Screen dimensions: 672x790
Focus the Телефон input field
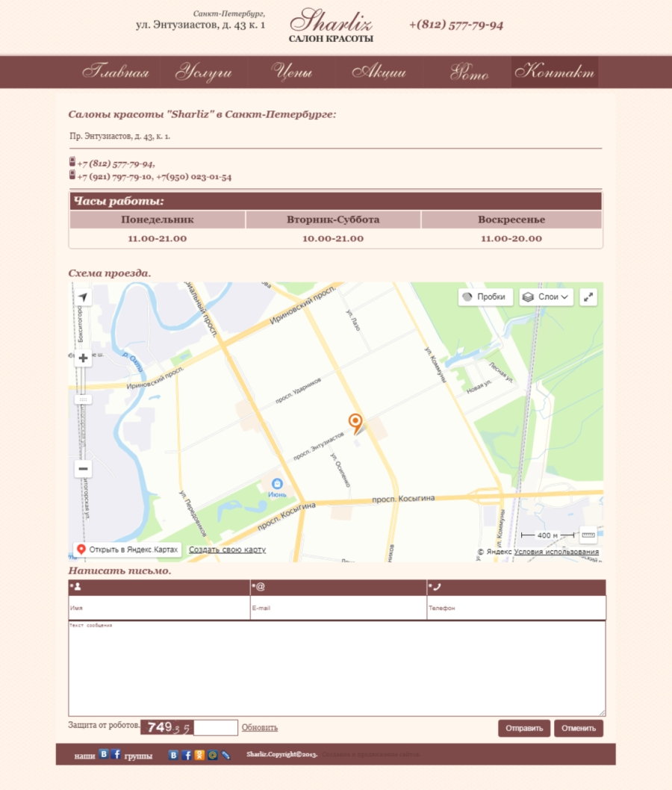(517, 608)
